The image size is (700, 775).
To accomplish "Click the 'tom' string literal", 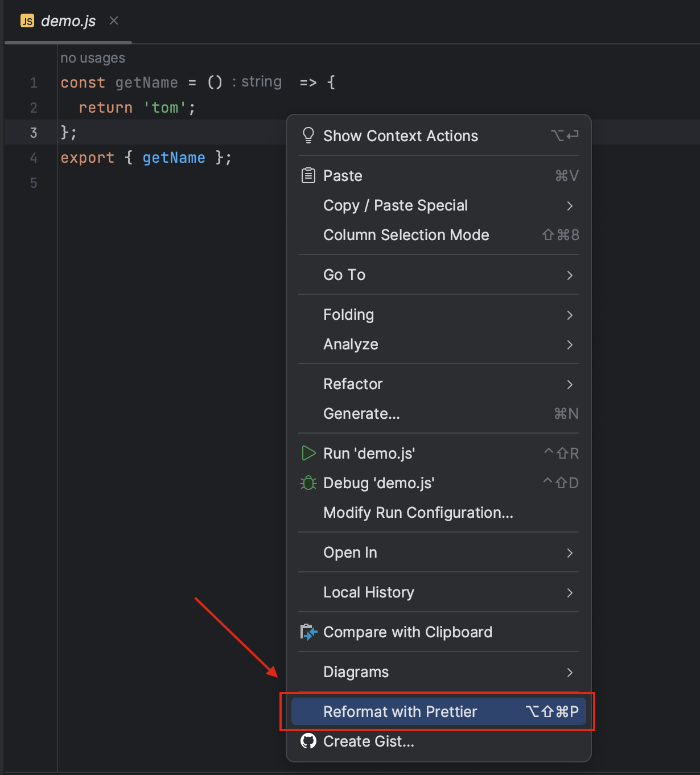I will 165,108.
